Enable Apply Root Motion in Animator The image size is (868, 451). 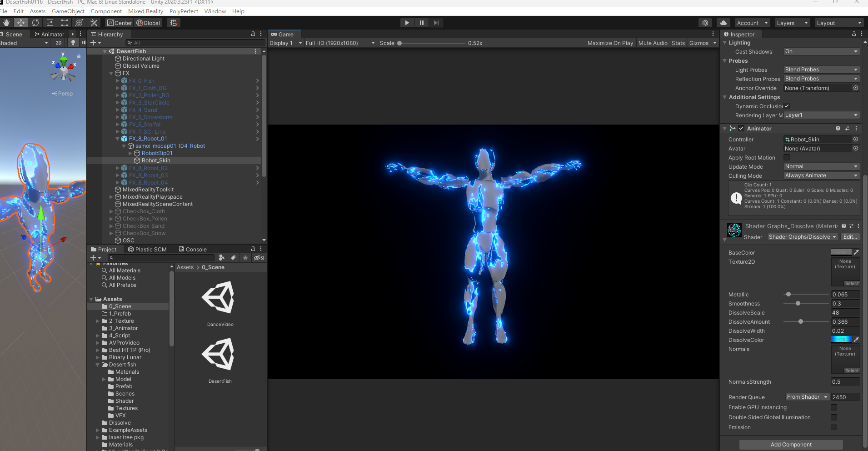coord(787,157)
